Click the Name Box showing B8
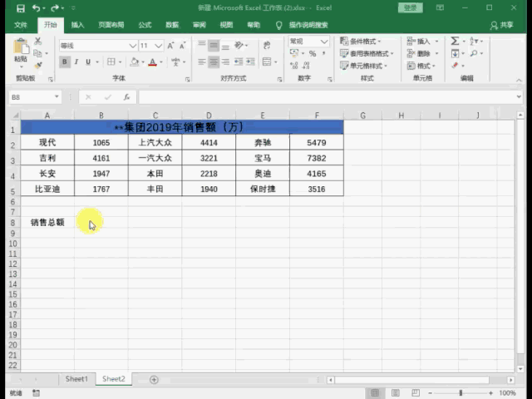Image resolution: width=532 pixels, height=399 pixels. coord(35,97)
